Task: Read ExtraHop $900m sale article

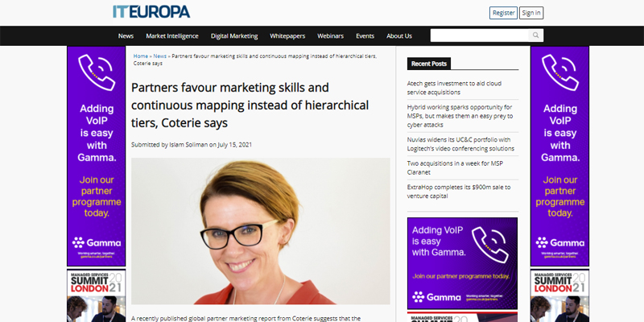Action: click(459, 191)
